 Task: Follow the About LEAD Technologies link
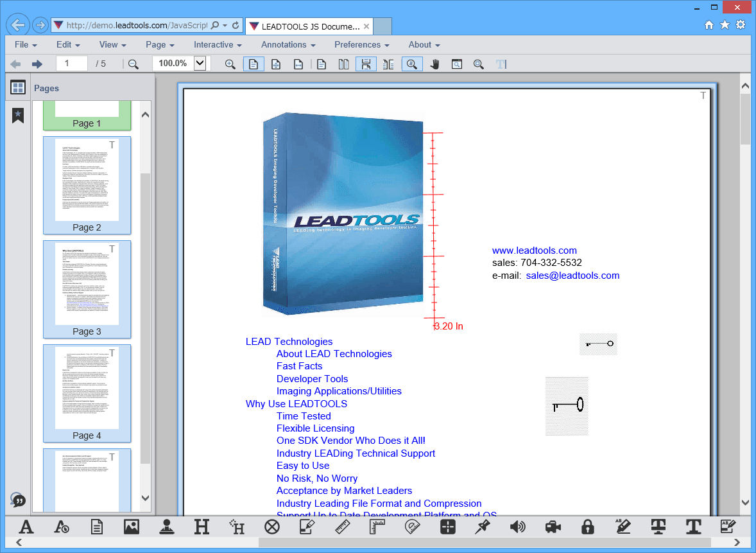(334, 354)
